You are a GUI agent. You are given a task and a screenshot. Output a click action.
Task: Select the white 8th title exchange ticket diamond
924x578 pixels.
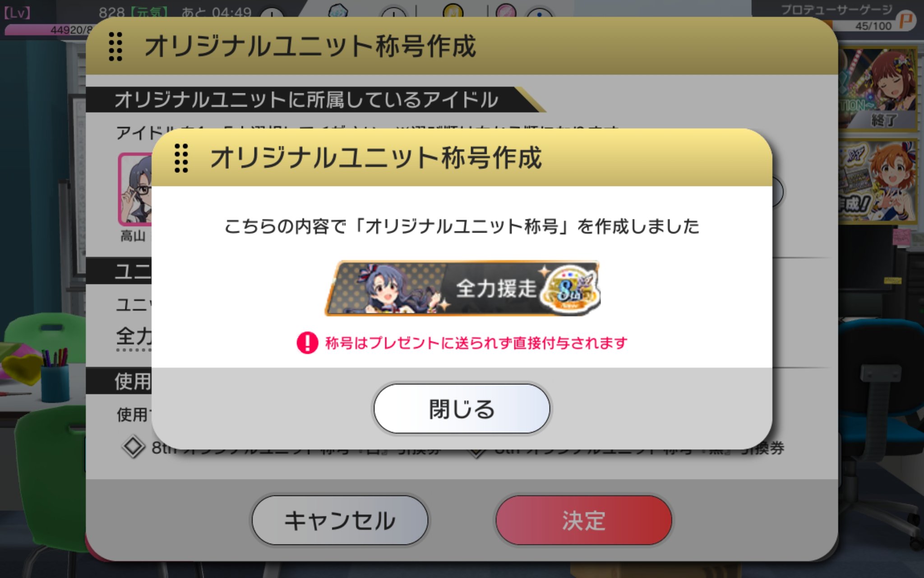(134, 447)
